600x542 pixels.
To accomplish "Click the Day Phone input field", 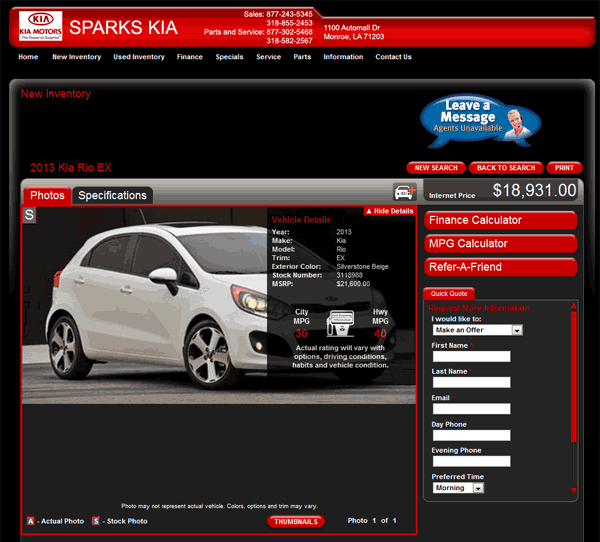I will (x=471, y=435).
